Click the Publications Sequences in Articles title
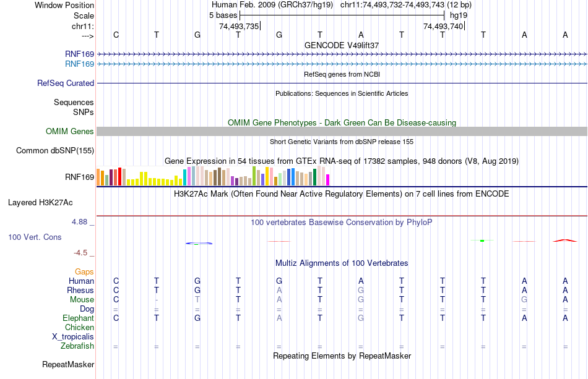Screen dimensions: 588x379 tap(342, 93)
